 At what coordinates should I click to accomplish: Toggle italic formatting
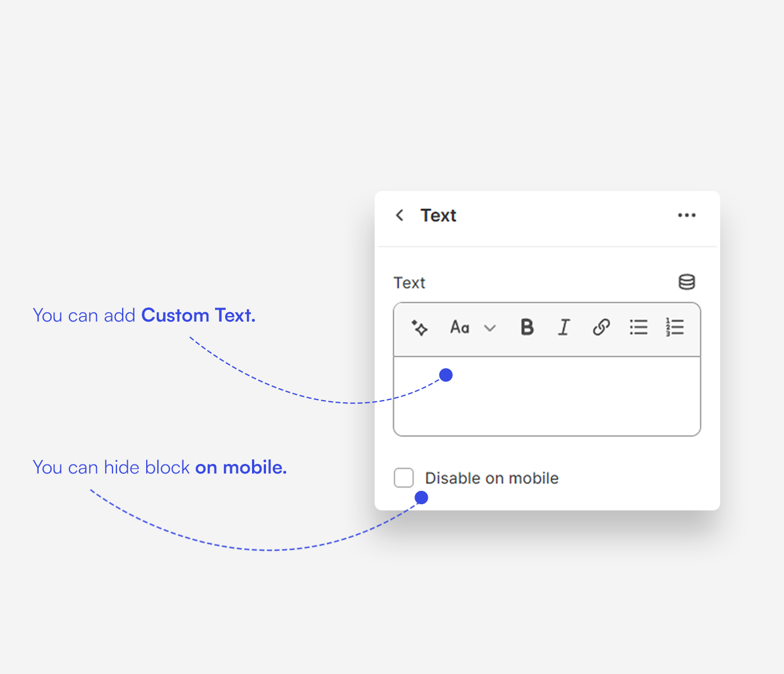[x=564, y=327]
